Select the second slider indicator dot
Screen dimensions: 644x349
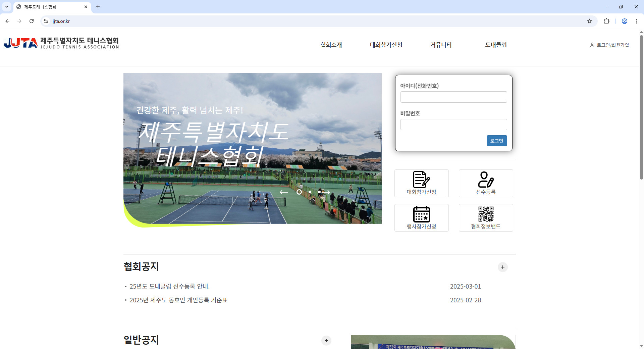[x=310, y=192]
